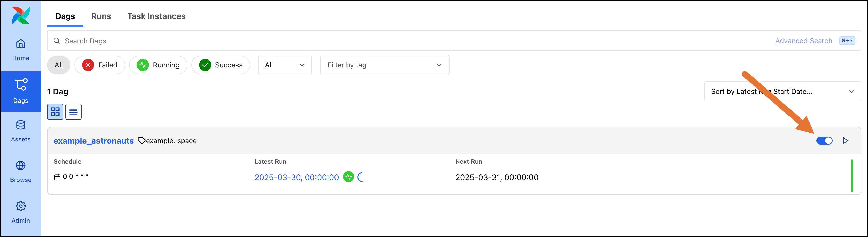Open the All state filter dropdown

[285, 65]
